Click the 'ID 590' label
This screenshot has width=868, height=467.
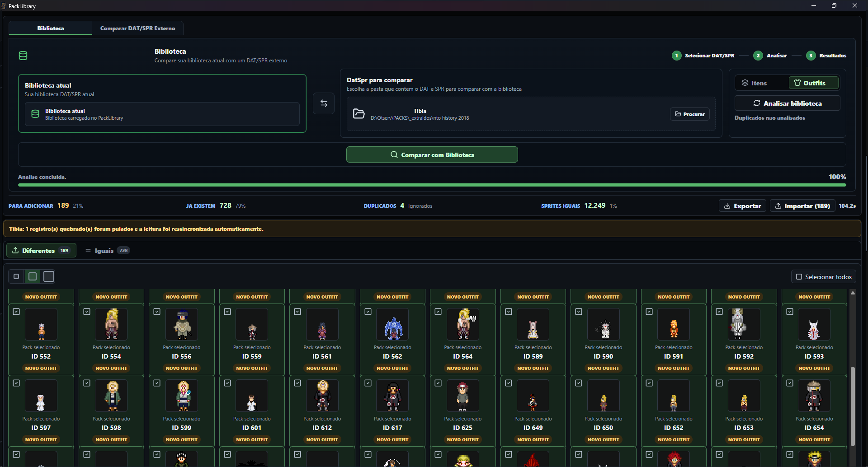click(604, 356)
